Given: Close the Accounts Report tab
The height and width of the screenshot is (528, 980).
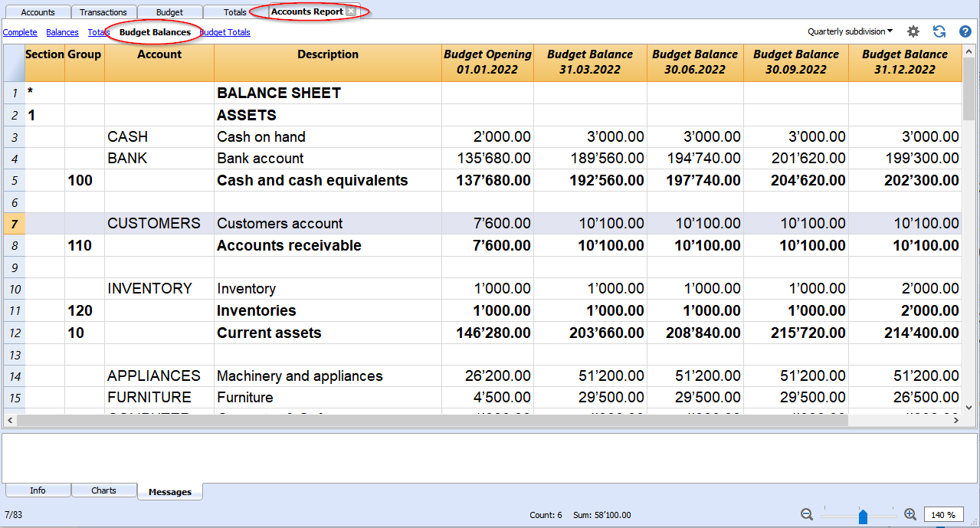Looking at the screenshot, I should click(x=351, y=11).
